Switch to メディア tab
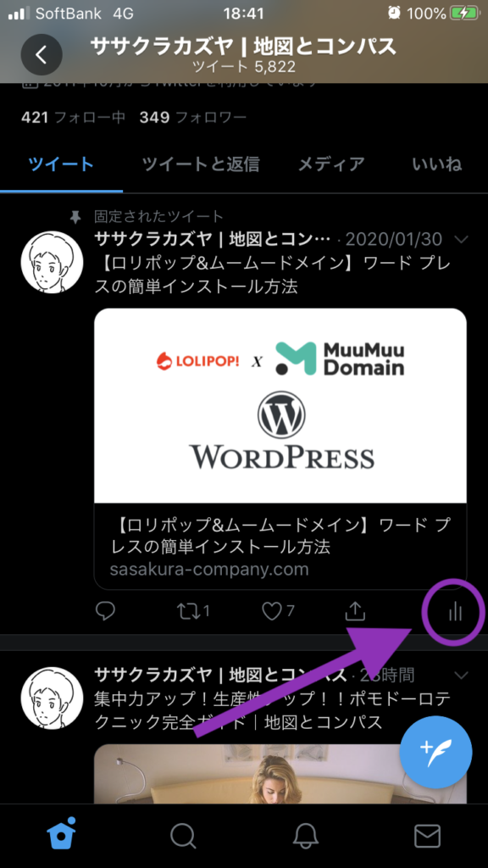The image size is (488, 868). (x=331, y=164)
